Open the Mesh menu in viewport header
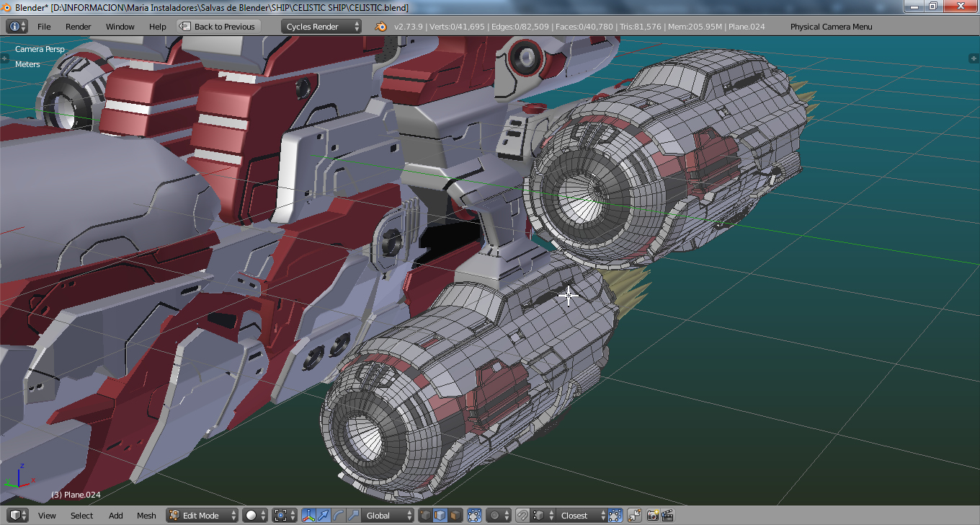Screen dimensions: 980x525 pos(146,516)
